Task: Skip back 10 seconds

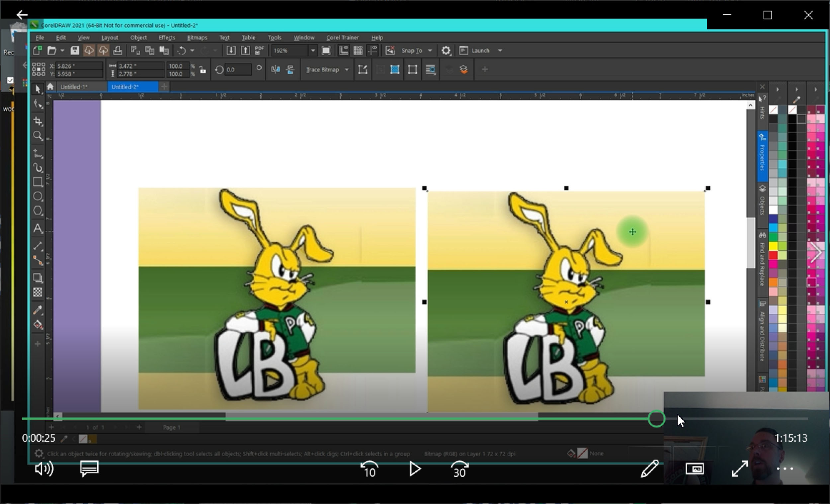Action: point(370,469)
